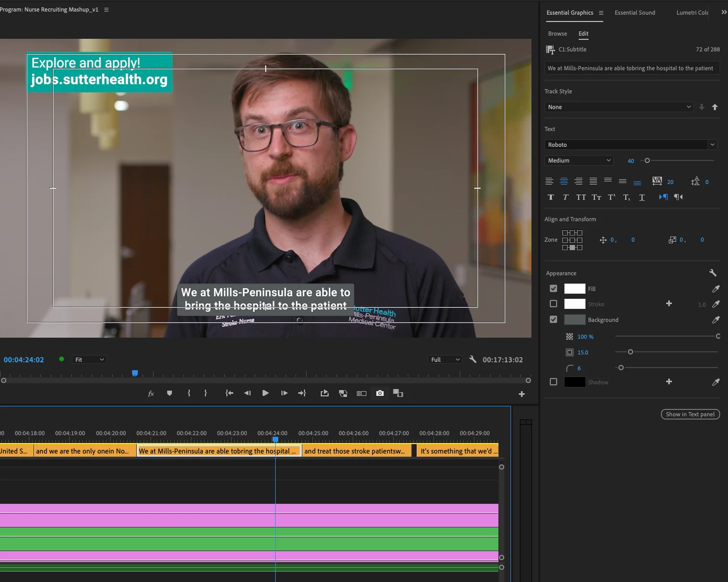
Task: Click the Show in Text panel button
Action: [690, 414]
